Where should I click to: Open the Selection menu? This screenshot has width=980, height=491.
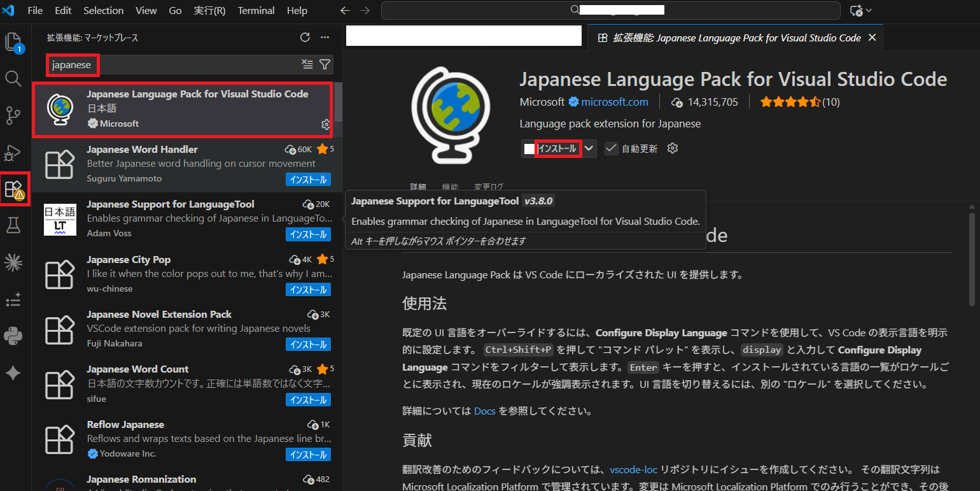pyautogui.click(x=104, y=10)
